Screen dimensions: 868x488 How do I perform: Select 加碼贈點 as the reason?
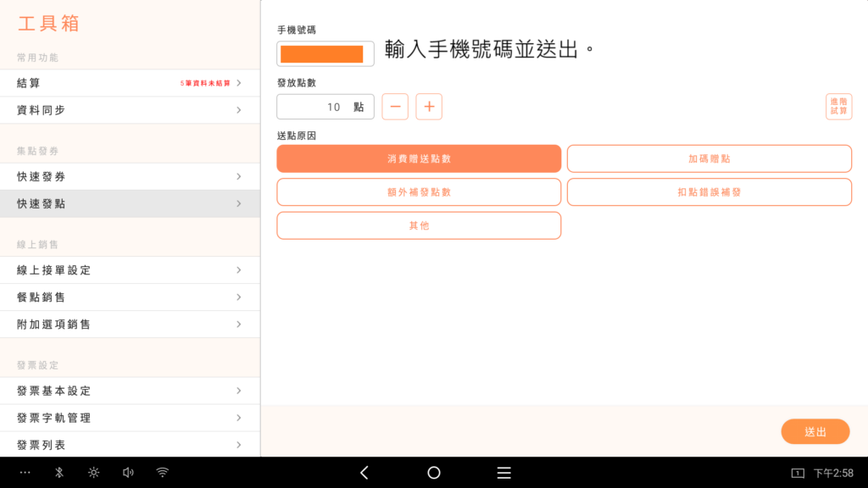pyautogui.click(x=709, y=158)
